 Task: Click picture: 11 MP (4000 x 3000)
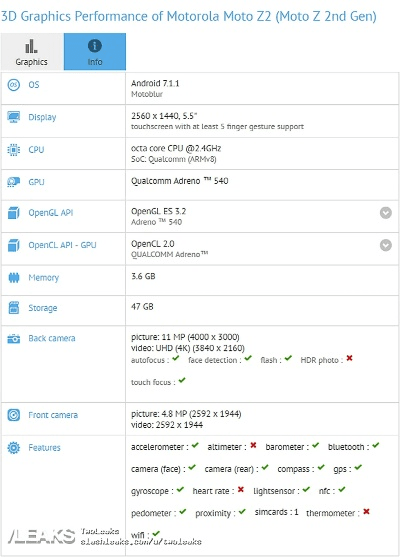(185, 337)
